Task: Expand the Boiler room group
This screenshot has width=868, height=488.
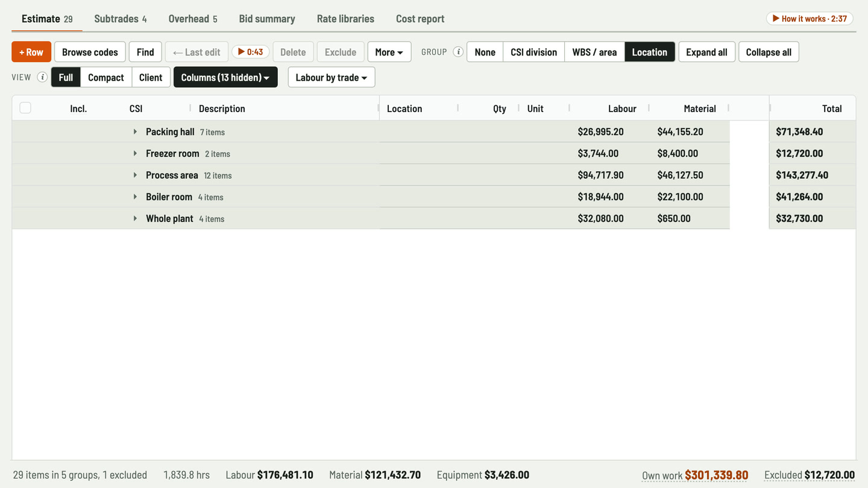Action: 135,196
